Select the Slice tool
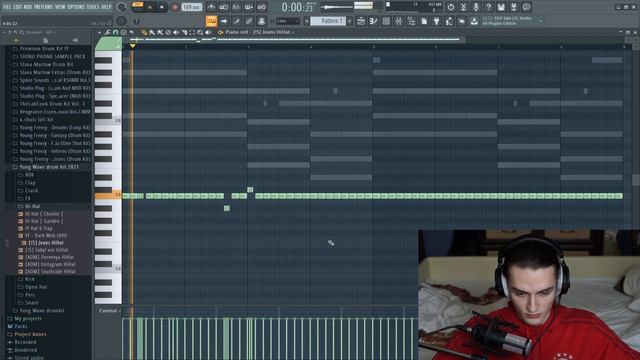The height and width of the screenshot is (360, 640). pos(184,32)
